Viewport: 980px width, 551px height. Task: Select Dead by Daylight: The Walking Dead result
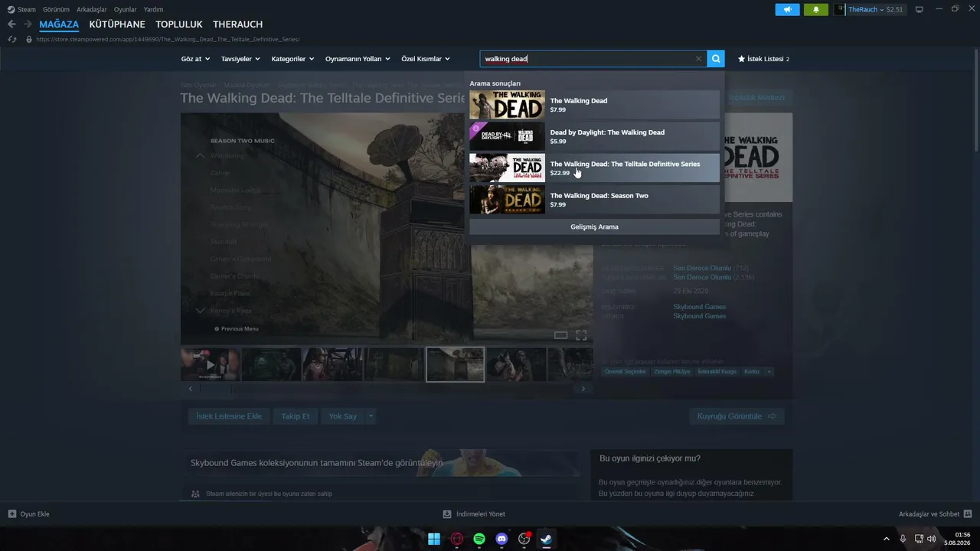(594, 136)
